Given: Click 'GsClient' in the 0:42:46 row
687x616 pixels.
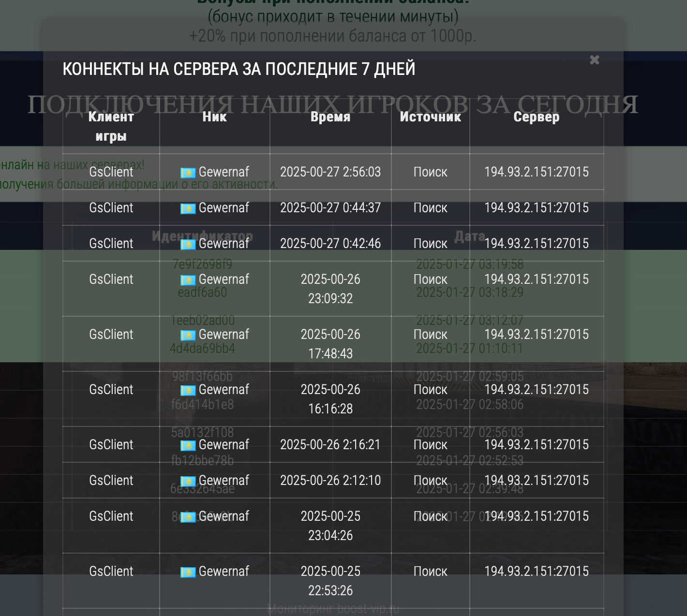Looking at the screenshot, I should point(111,243).
